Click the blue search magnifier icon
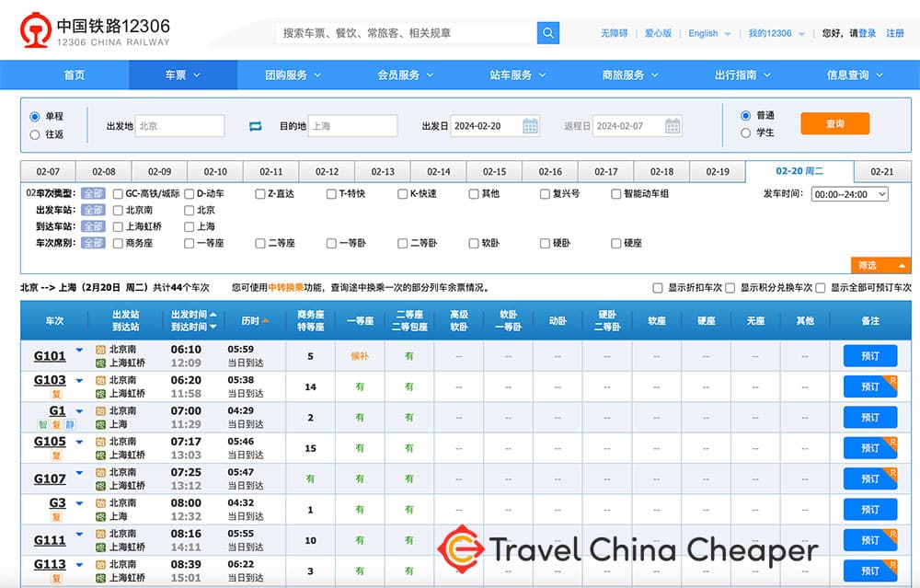The height and width of the screenshot is (588, 920). pyautogui.click(x=547, y=31)
